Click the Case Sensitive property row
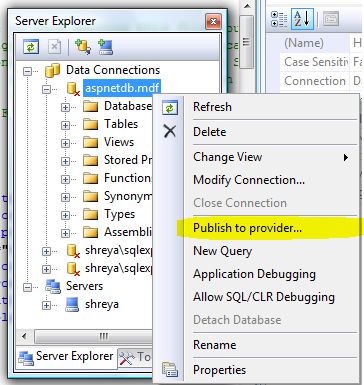The height and width of the screenshot is (385, 364). (322, 62)
